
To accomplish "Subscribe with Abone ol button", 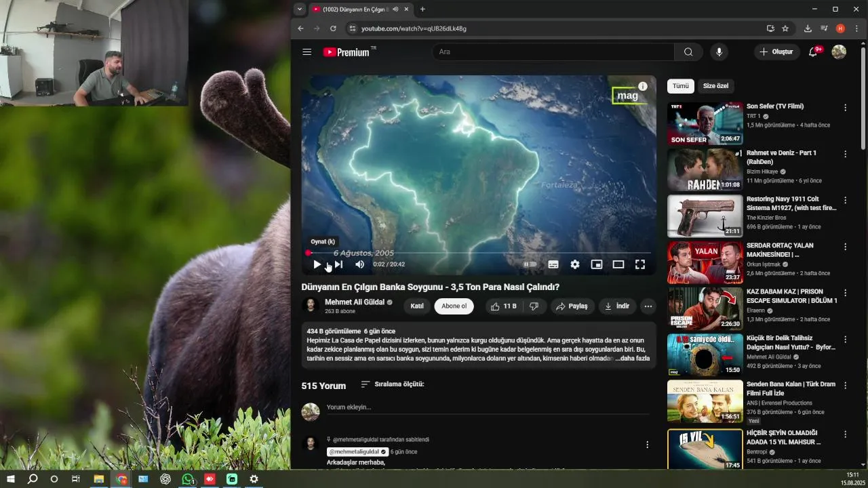I will point(454,306).
